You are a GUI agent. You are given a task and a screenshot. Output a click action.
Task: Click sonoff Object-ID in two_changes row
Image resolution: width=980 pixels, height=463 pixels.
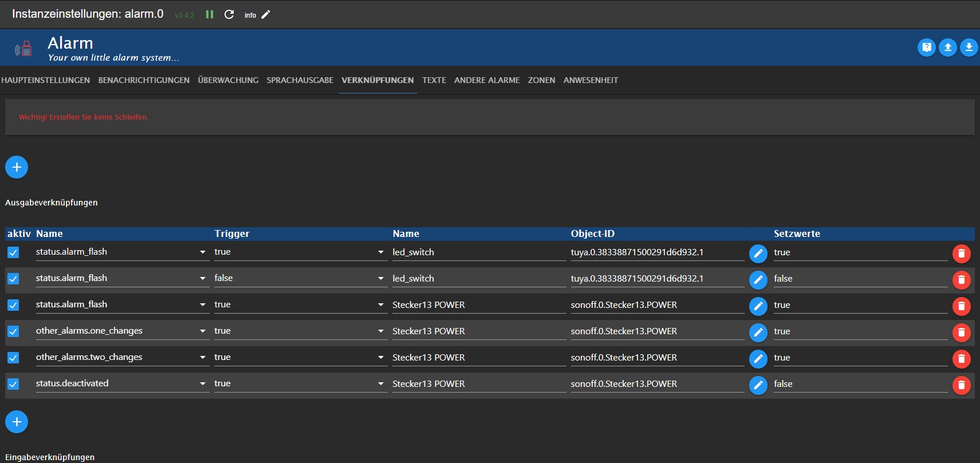[x=658, y=358]
